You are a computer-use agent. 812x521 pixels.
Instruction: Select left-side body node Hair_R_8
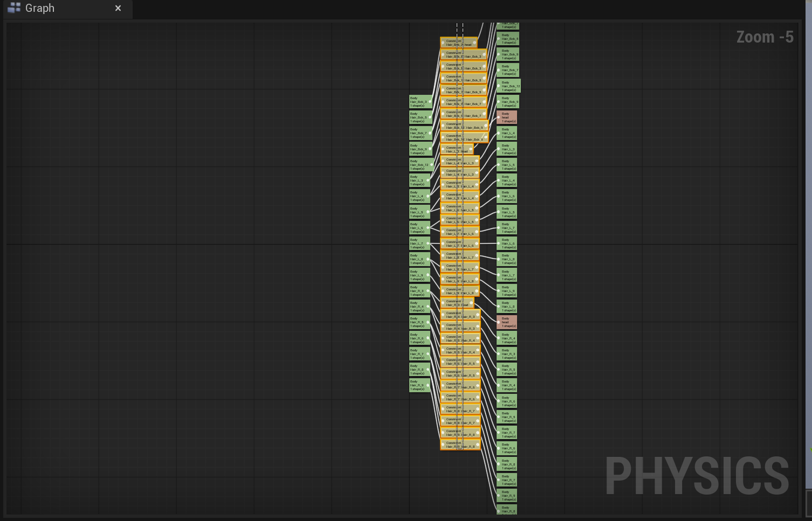click(420, 370)
